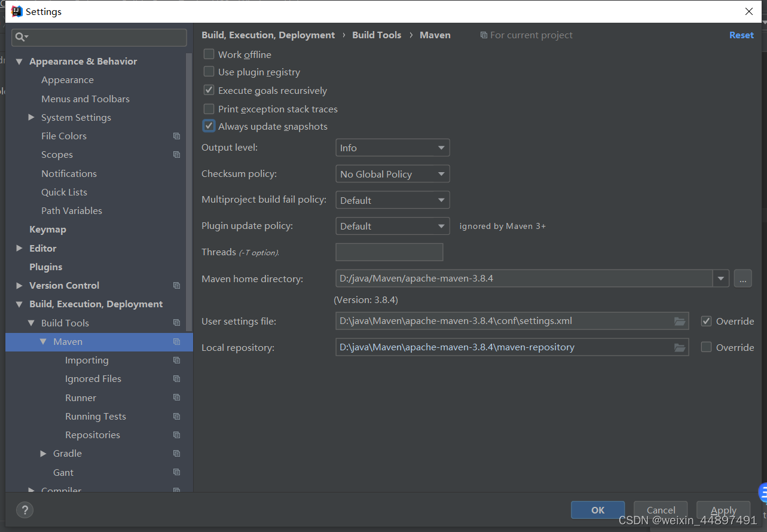
Task: Click the project-level icon on Maven row
Action: [176, 342]
